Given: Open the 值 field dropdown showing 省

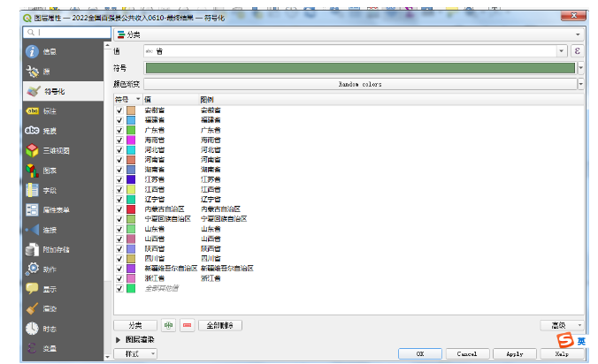Looking at the screenshot, I should (356, 51).
